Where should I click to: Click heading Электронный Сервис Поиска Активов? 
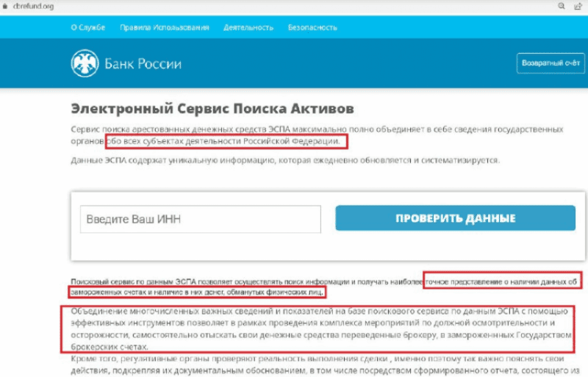click(212, 109)
